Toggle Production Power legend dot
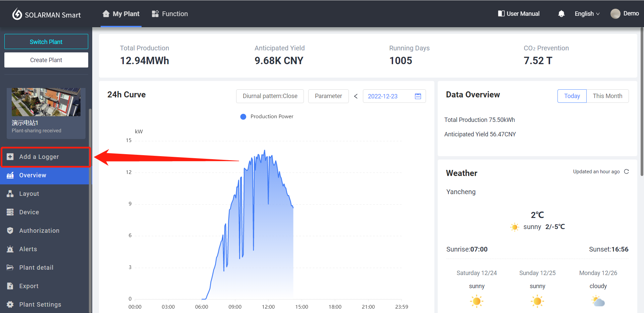This screenshot has height=313, width=644. tap(243, 117)
